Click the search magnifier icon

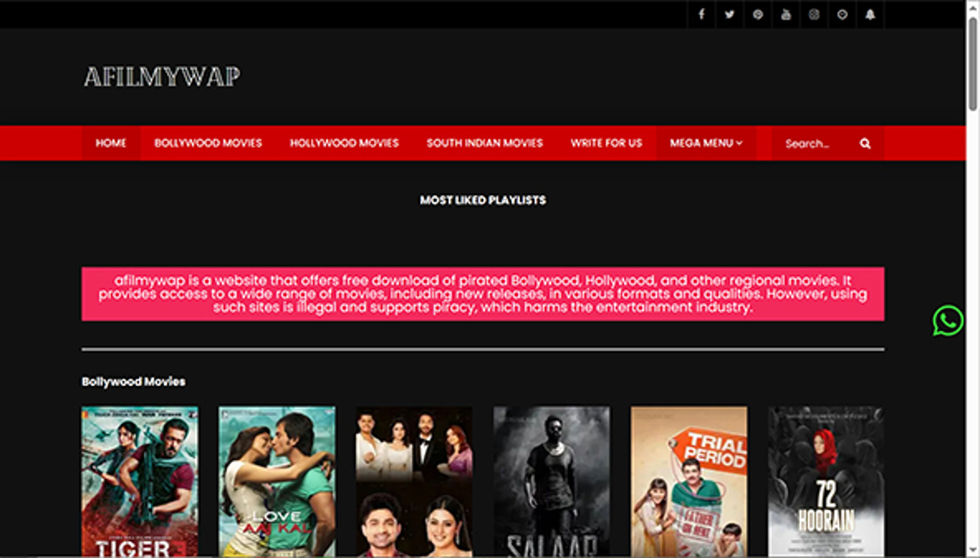[865, 143]
